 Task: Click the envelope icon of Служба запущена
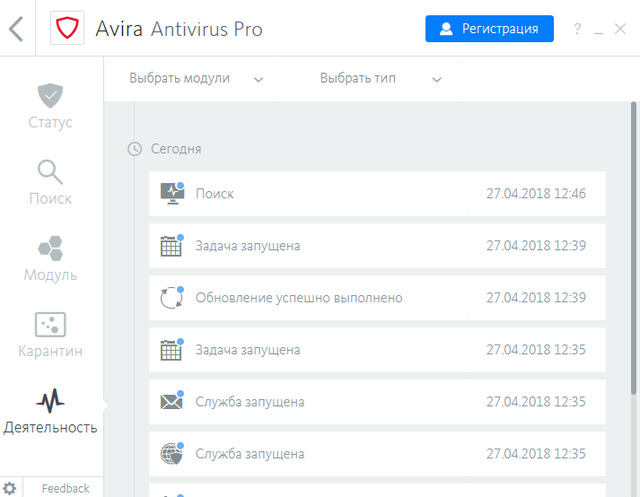click(171, 402)
